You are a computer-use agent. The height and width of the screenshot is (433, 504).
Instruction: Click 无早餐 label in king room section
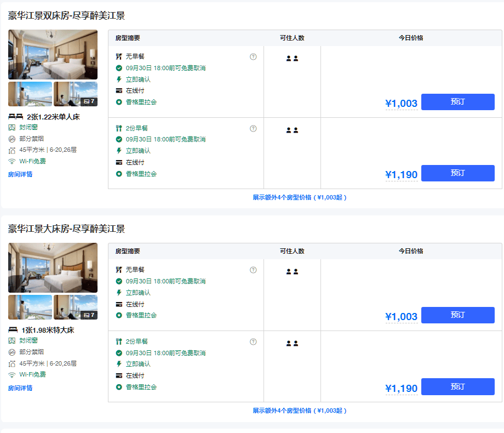[x=135, y=270]
